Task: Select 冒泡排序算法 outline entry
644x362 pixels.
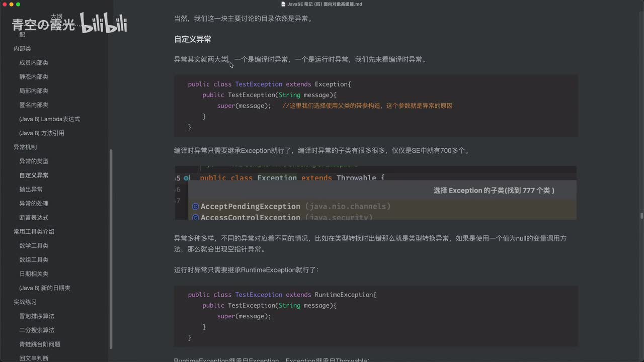Action: pyautogui.click(x=37, y=316)
